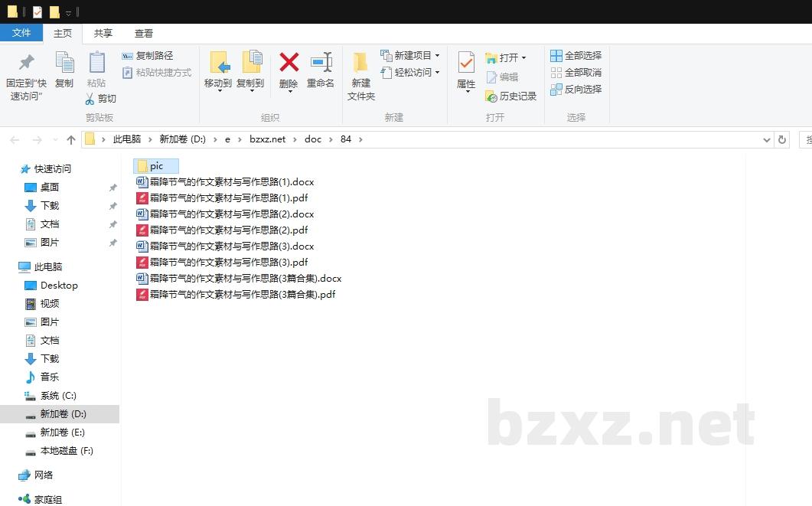Expand the address bar history dropdown
Viewport: 812px width, 506px height.
tap(767, 139)
